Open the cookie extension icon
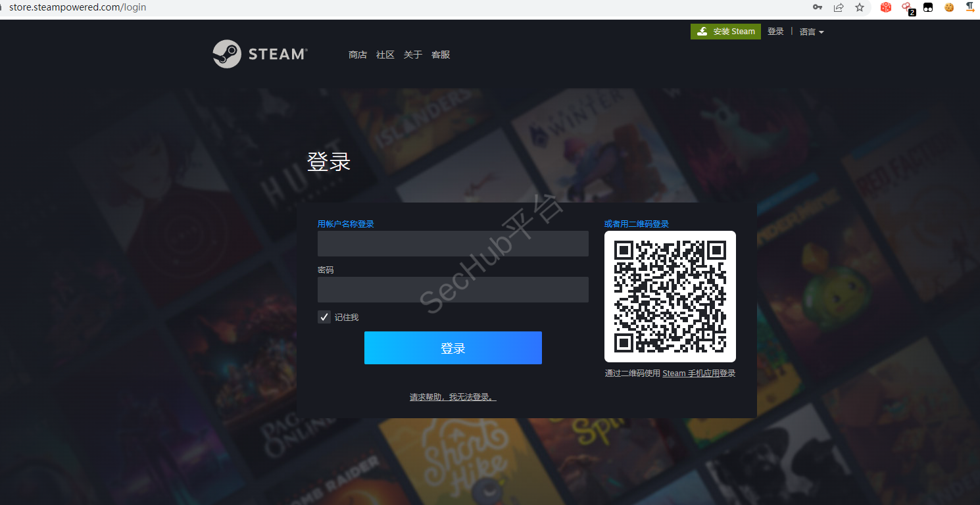 point(949,8)
